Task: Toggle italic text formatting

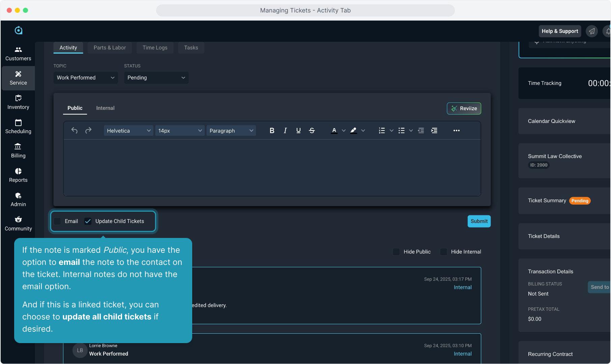Action: [x=285, y=131]
